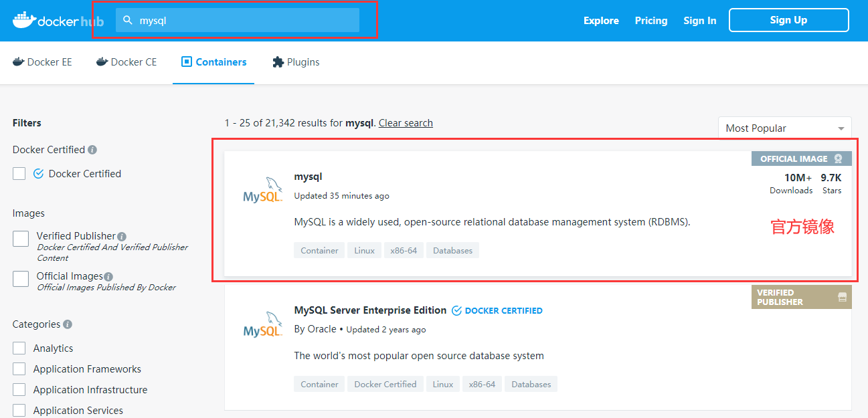Click the Filters heading

pos(27,123)
